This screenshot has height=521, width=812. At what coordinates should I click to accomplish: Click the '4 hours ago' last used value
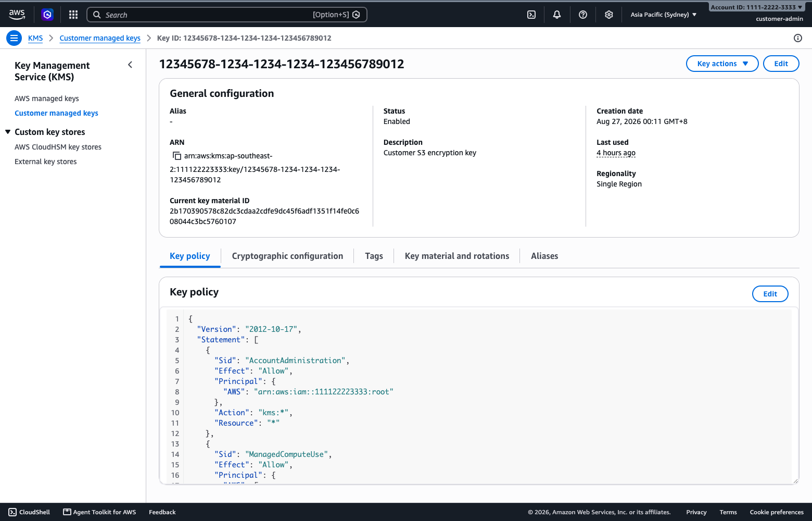pyautogui.click(x=616, y=153)
